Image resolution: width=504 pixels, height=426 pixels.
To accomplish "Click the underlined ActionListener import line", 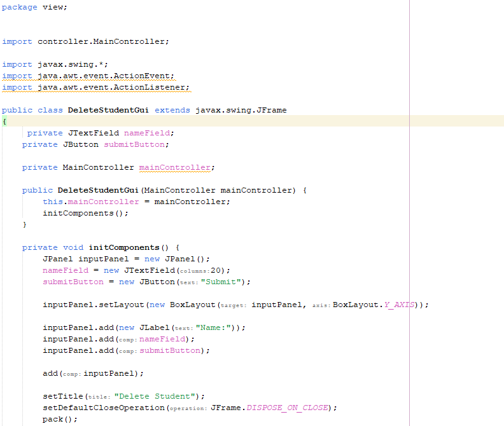I will (x=96, y=88).
